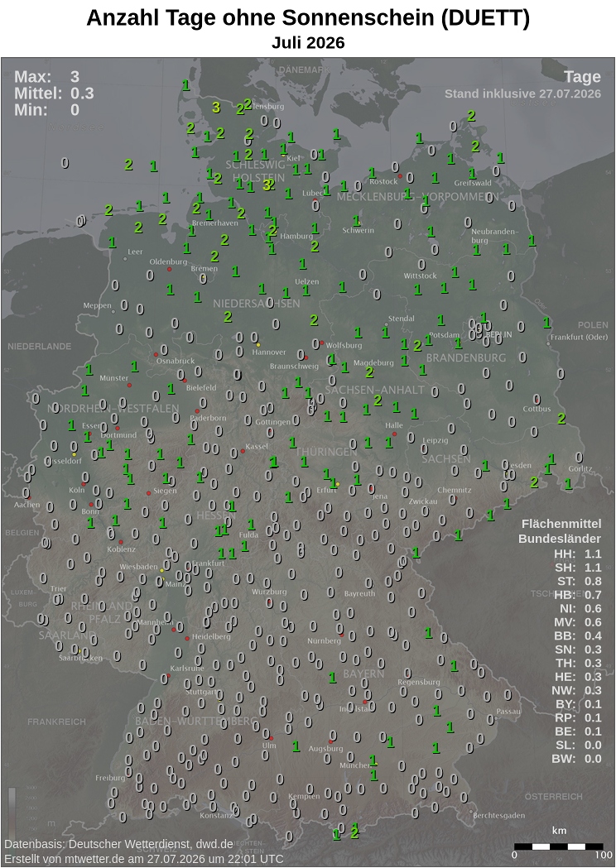Select the 'MV: 0.6' legend row

(x=577, y=622)
